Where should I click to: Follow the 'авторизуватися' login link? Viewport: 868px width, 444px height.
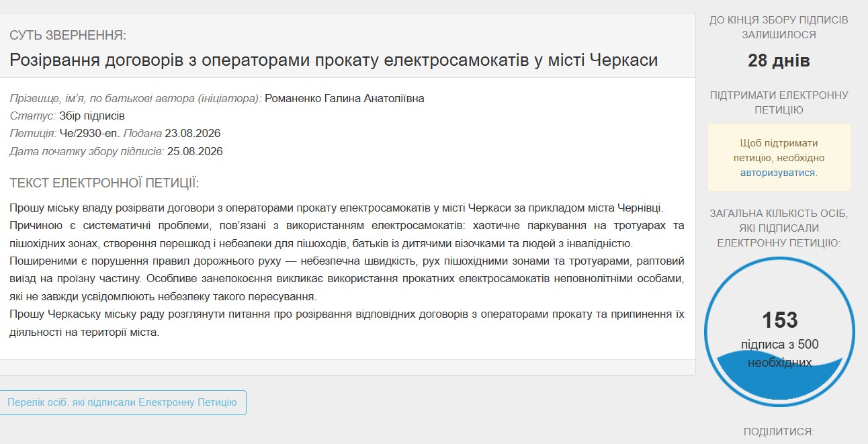click(777, 173)
